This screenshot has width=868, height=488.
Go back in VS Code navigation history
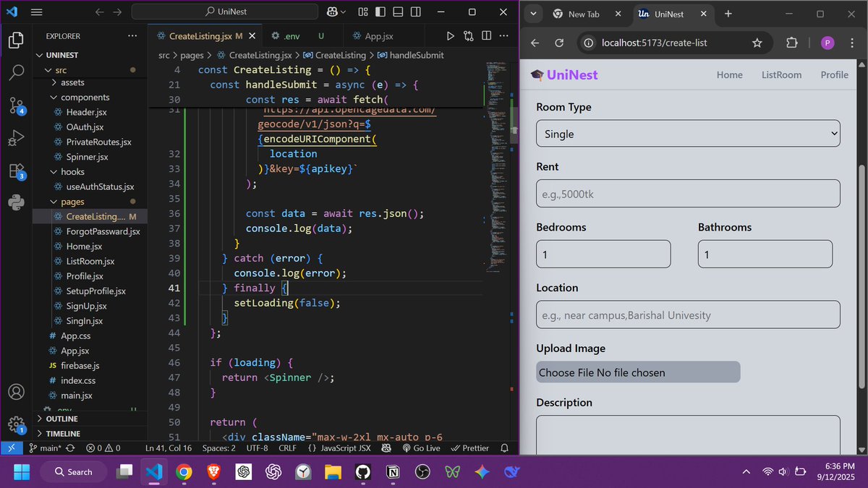[99, 12]
